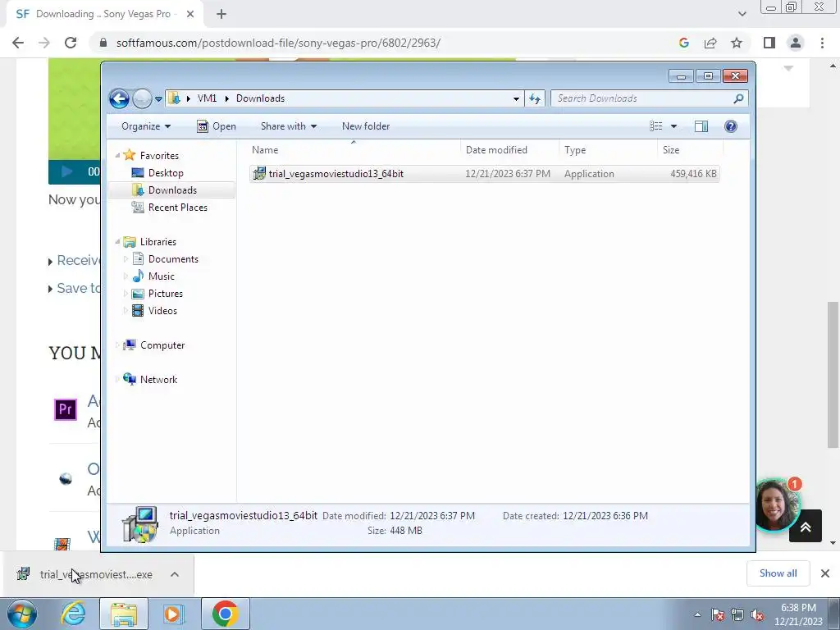Open Pictures library
The width and height of the screenshot is (840, 630).
click(165, 294)
